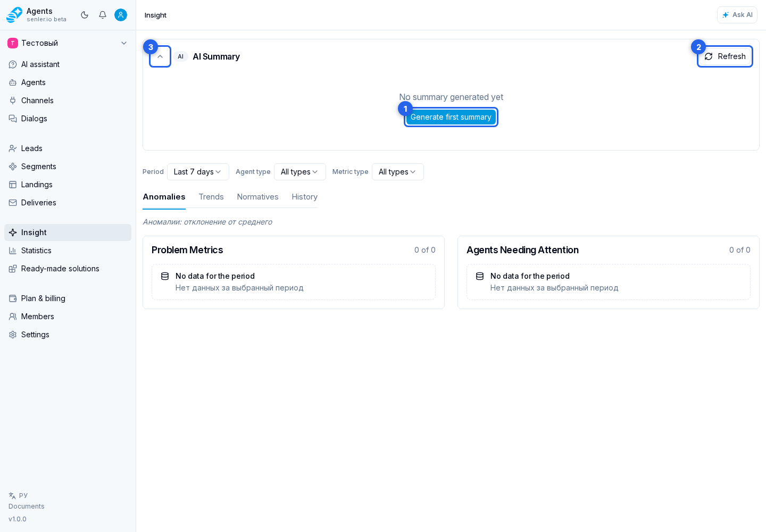Open the Documents link
This screenshot has width=766, height=532.
pos(27,506)
